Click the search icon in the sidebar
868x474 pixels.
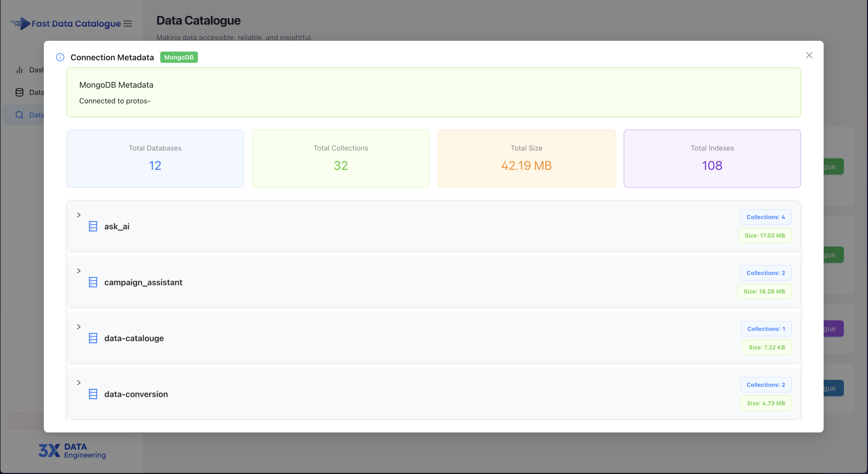pyautogui.click(x=19, y=115)
